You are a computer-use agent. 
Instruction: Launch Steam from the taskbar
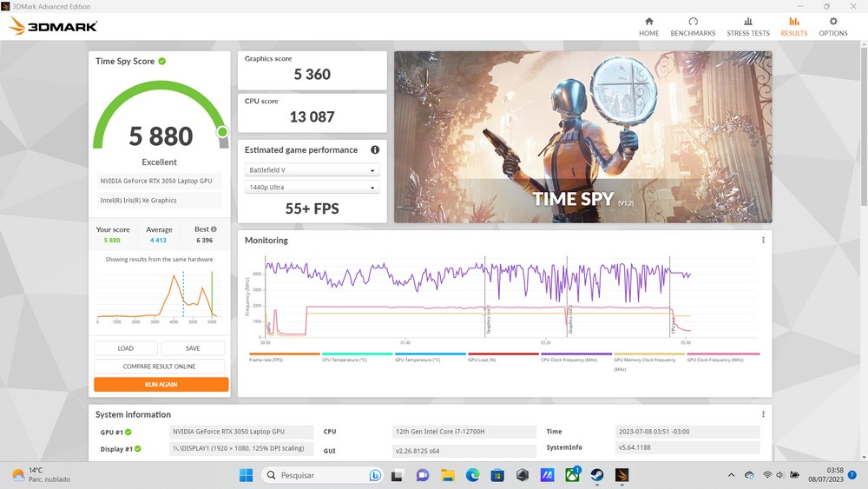click(x=597, y=475)
